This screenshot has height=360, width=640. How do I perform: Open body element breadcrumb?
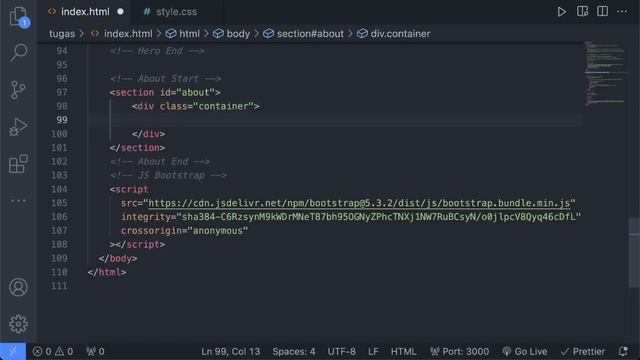[x=238, y=34]
